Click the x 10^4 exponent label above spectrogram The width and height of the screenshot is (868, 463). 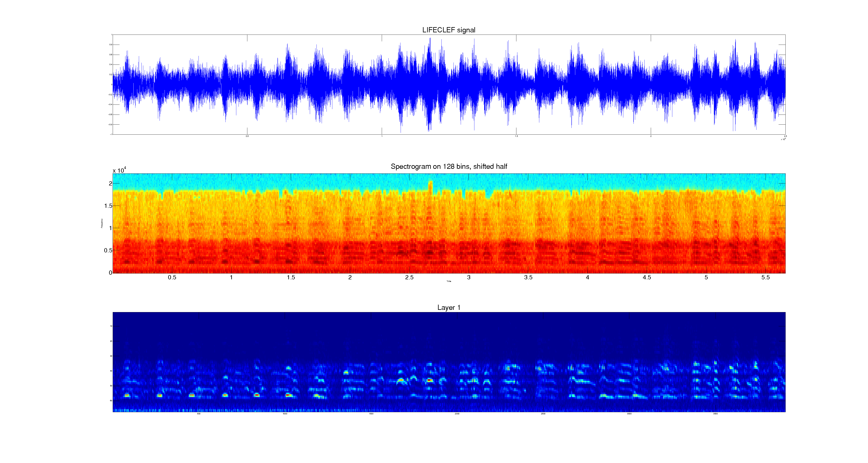(119, 170)
